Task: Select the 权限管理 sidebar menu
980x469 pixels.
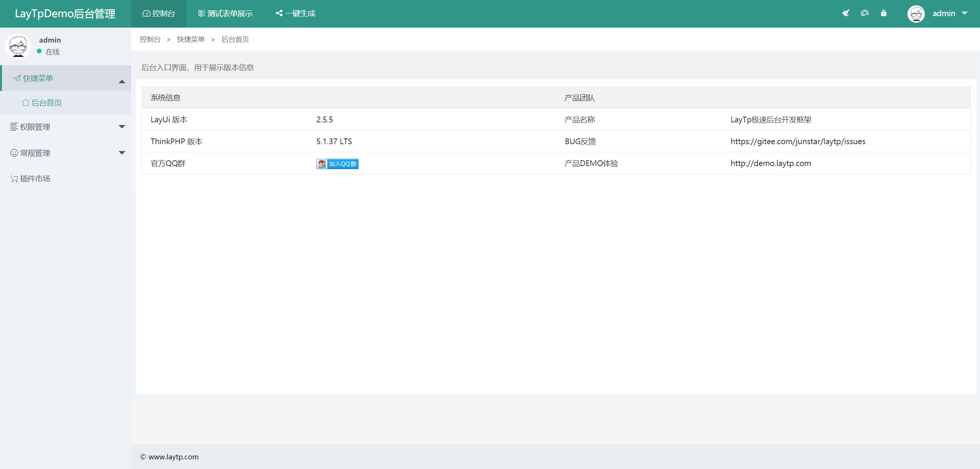Action: [66, 127]
